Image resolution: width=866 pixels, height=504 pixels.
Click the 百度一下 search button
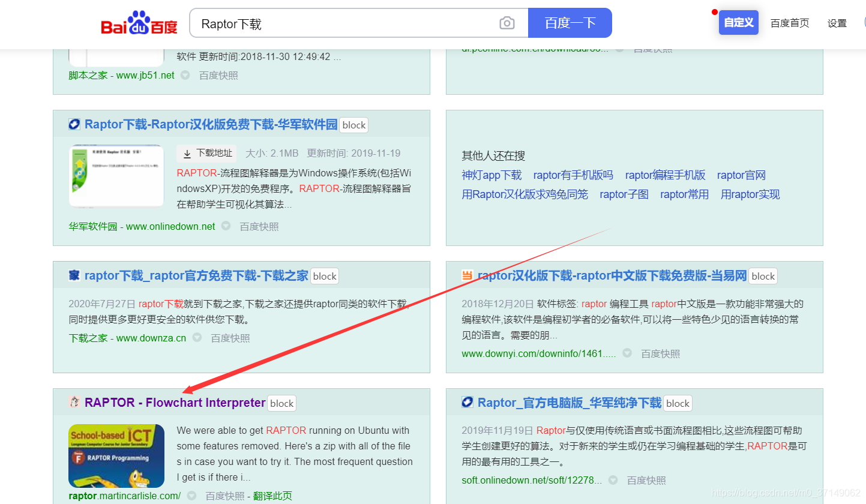click(570, 23)
